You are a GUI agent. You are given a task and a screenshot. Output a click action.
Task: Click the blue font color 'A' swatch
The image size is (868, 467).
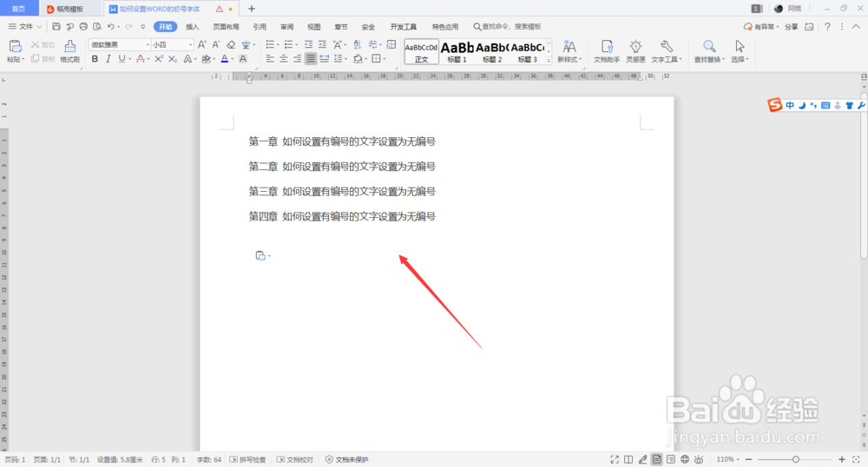224,59
